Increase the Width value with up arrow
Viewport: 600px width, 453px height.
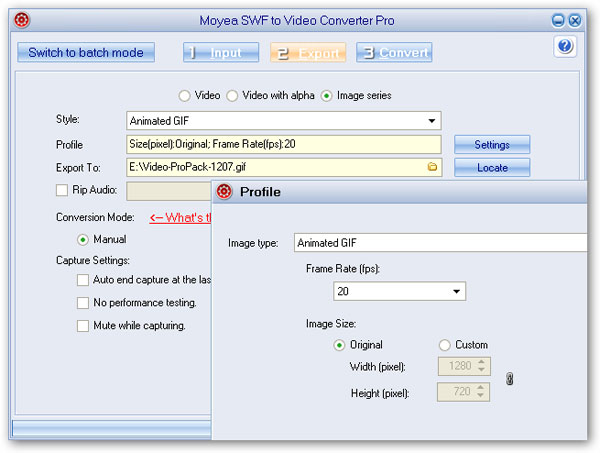[x=482, y=362]
